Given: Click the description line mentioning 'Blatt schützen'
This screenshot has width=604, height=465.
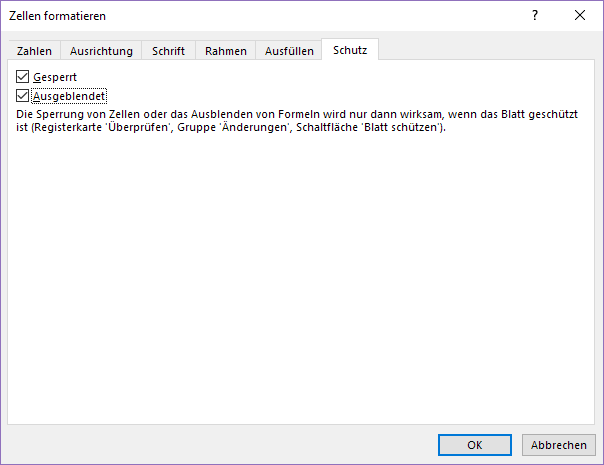Looking at the screenshot, I should (230, 129).
